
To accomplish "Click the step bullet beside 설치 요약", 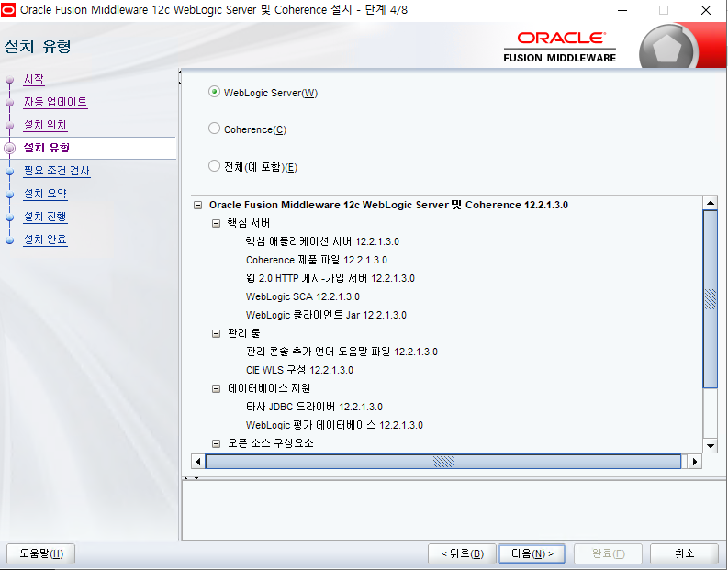I will [9, 195].
